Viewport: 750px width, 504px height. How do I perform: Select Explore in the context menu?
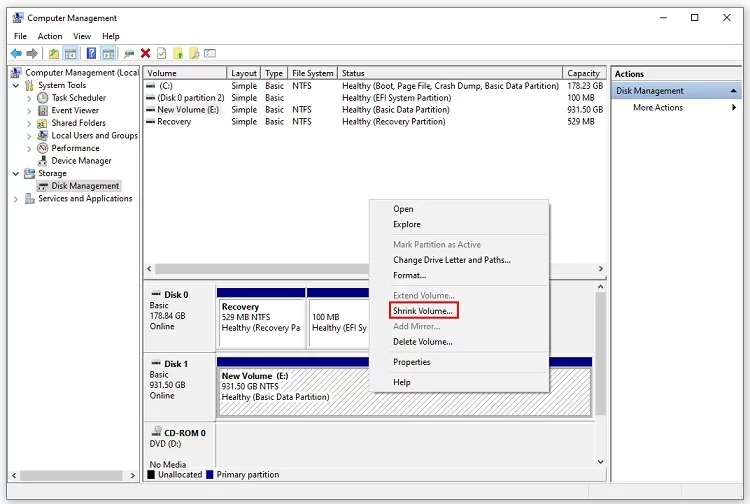[407, 224]
